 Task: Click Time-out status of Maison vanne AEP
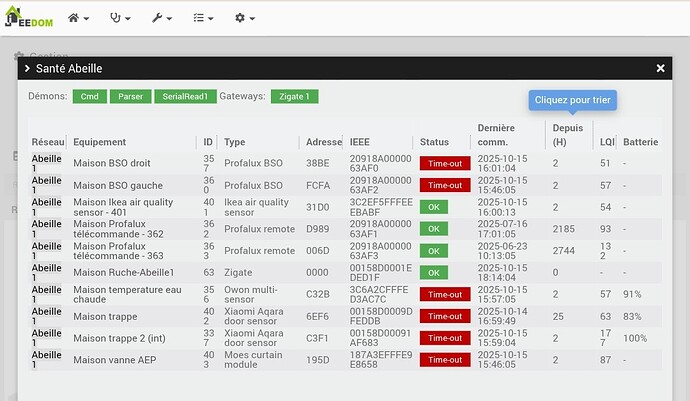445,360
